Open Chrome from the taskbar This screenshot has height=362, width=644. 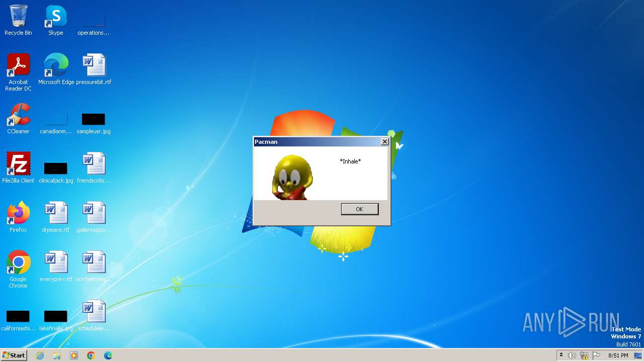(x=91, y=355)
